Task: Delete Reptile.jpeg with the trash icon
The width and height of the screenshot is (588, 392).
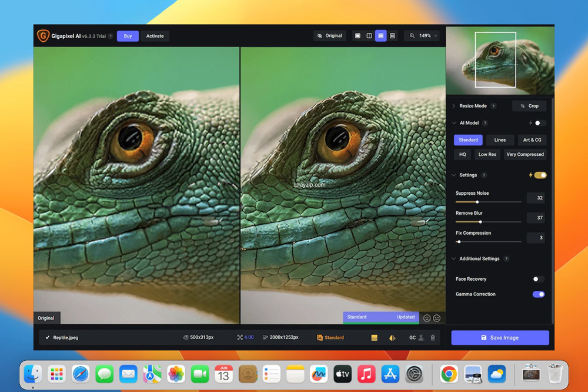Action: (x=433, y=338)
